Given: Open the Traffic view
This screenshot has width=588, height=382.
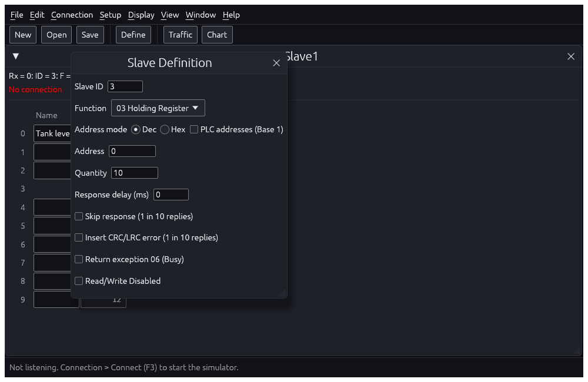Looking at the screenshot, I should (x=181, y=35).
